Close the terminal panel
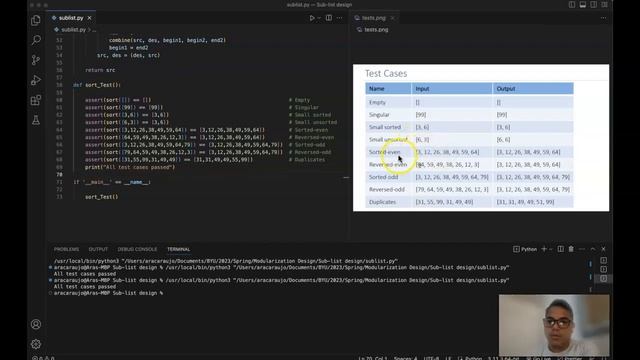This screenshot has height=360, width=640. point(603,249)
